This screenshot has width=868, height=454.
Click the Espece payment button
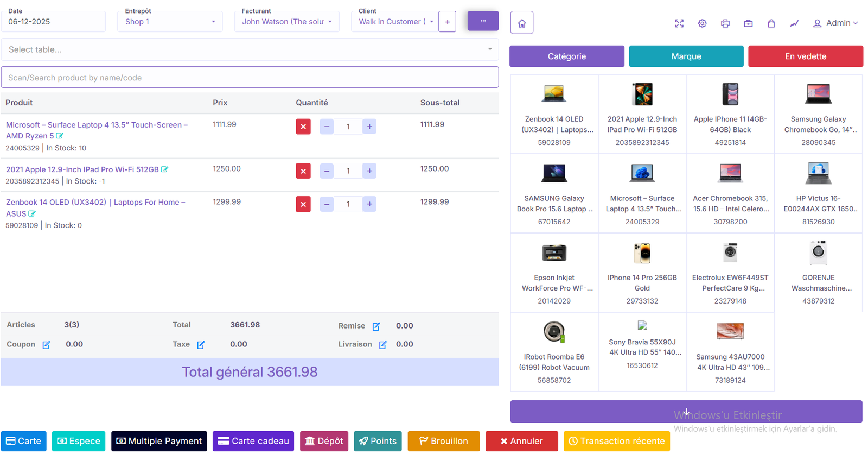point(79,441)
